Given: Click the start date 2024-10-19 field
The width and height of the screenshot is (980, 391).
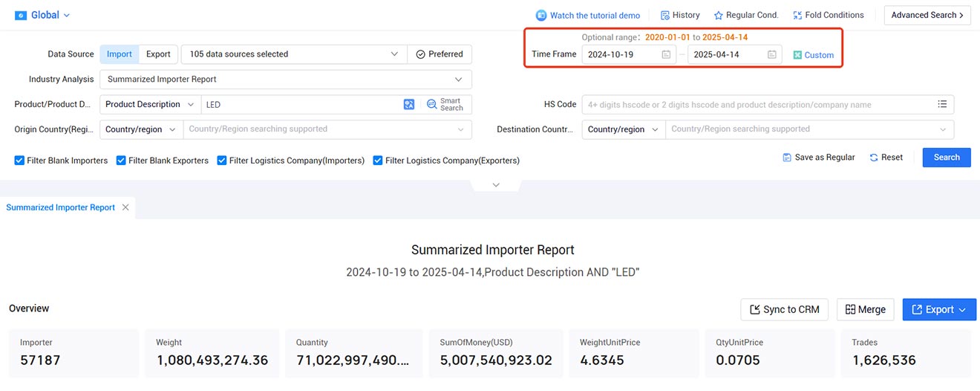Looking at the screenshot, I should pyautogui.click(x=629, y=54).
